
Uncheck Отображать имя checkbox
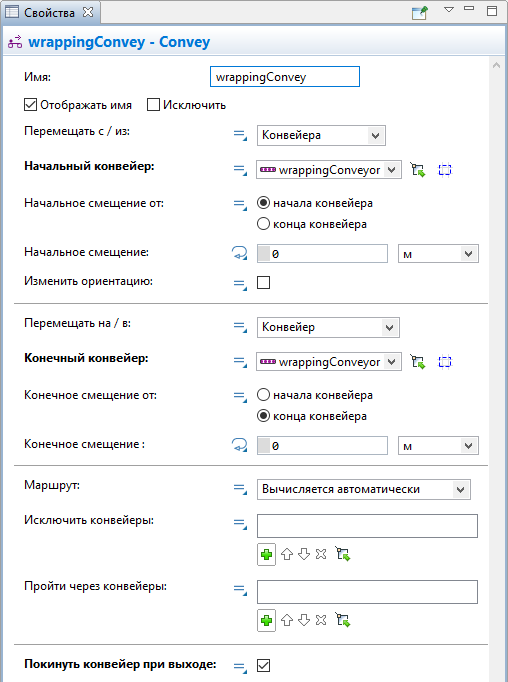[x=30, y=105]
